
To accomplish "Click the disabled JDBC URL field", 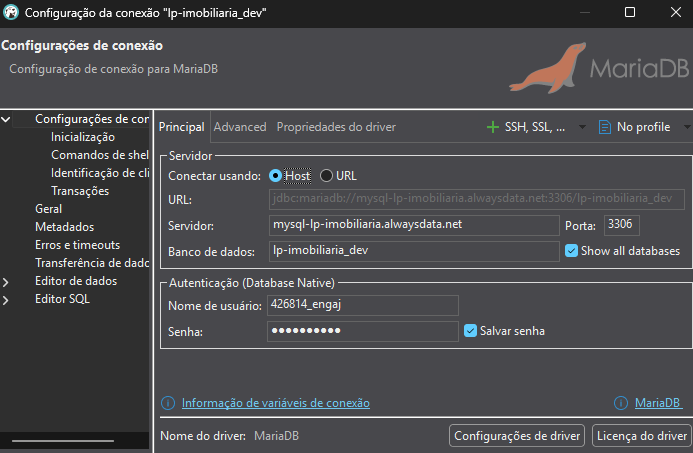I will click(476, 199).
